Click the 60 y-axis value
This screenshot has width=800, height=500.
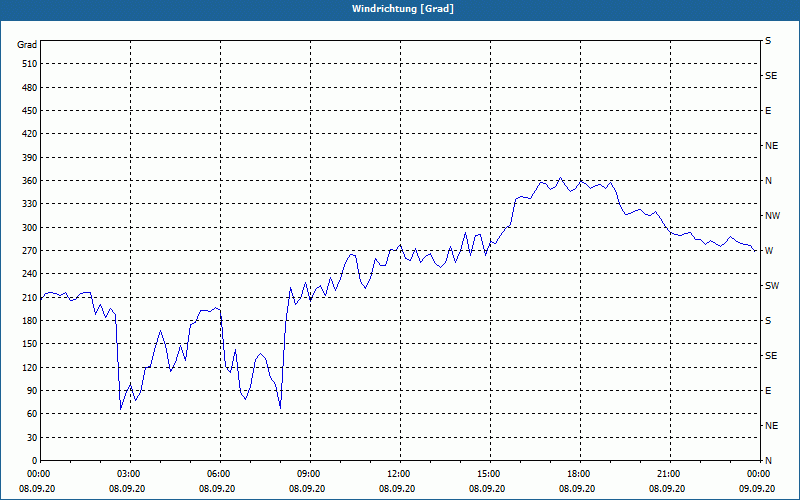32,414
